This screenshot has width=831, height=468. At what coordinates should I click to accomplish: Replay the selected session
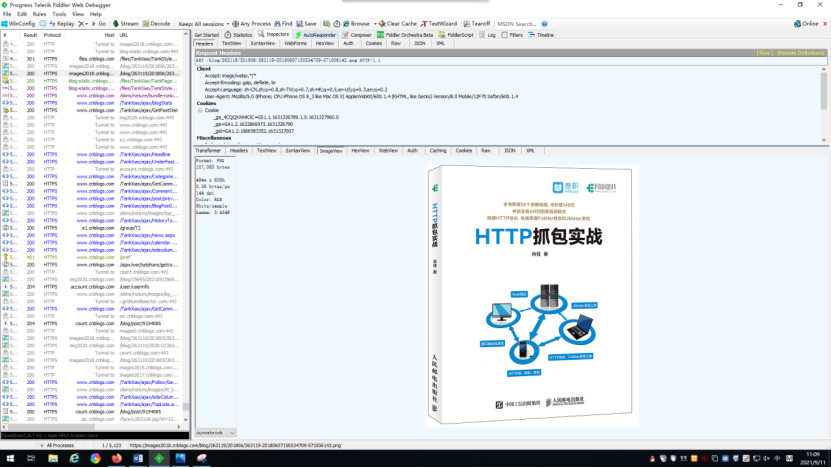pyautogui.click(x=61, y=24)
